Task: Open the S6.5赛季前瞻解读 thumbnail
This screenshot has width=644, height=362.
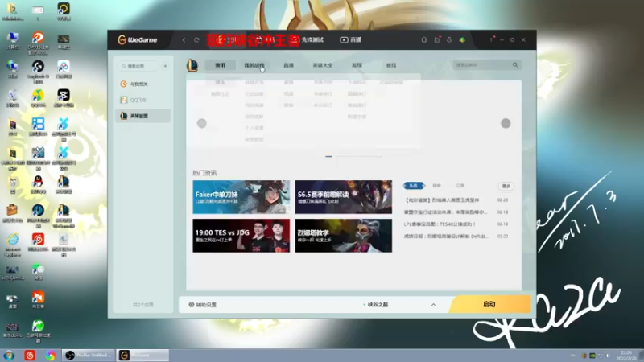Action: 344,197
